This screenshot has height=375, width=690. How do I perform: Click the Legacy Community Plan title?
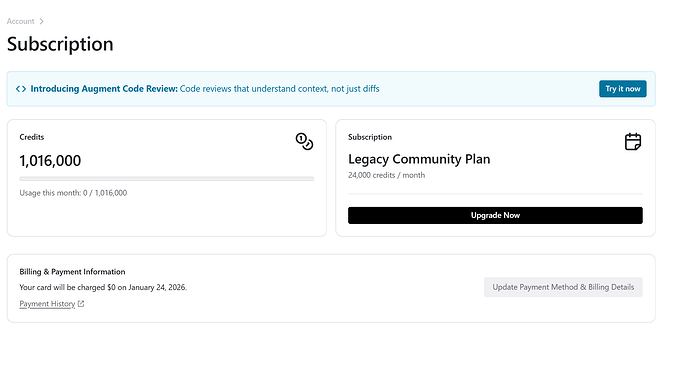(419, 159)
